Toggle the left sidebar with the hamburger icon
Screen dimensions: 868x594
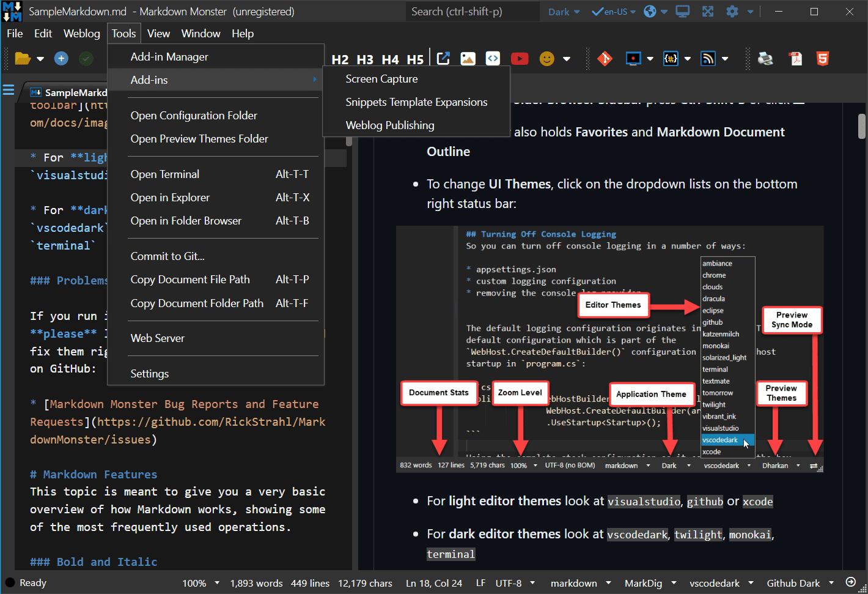pos(9,91)
